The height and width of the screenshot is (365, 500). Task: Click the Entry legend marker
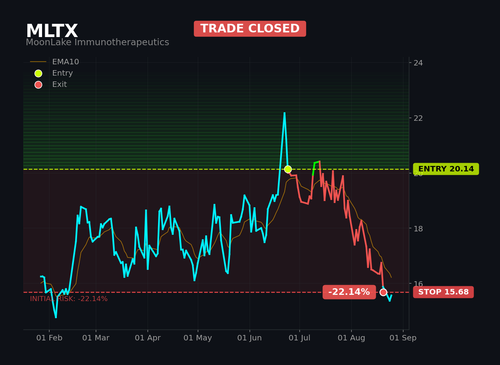[38, 73]
